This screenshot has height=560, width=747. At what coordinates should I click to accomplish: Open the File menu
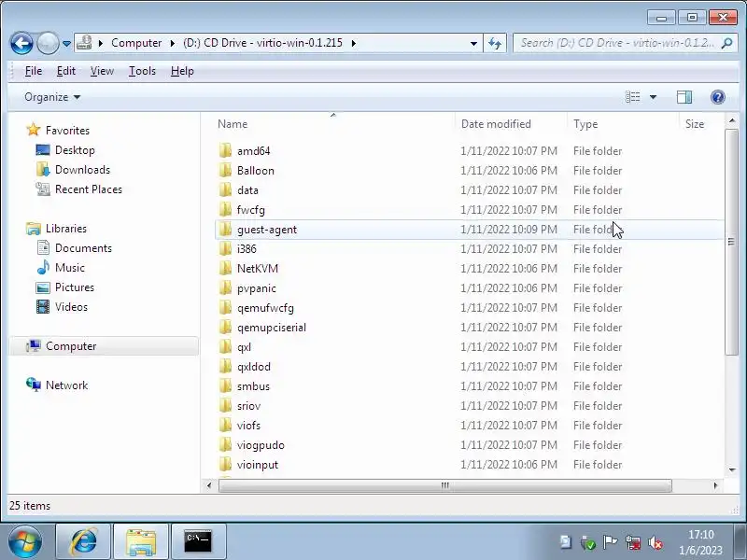coord(34,71)
